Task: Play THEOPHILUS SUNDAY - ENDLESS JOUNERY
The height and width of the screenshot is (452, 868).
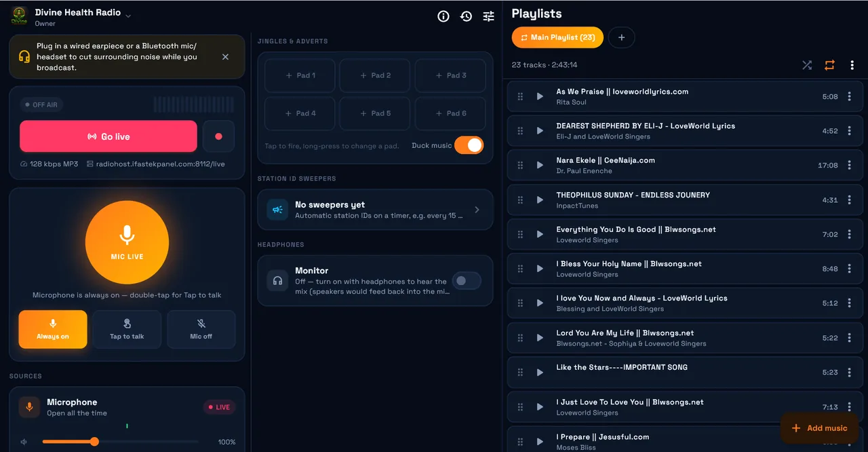Action: pyautogui.click(x=540, y=200)
